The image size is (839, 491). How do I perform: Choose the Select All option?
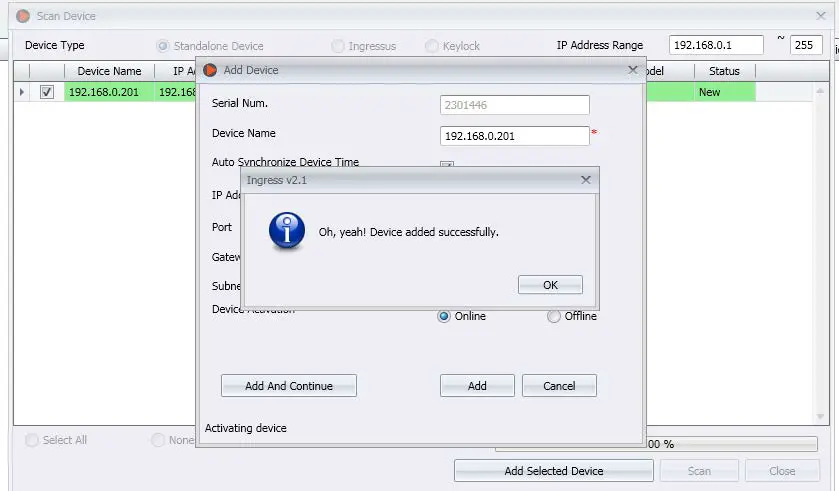(32, 440)
